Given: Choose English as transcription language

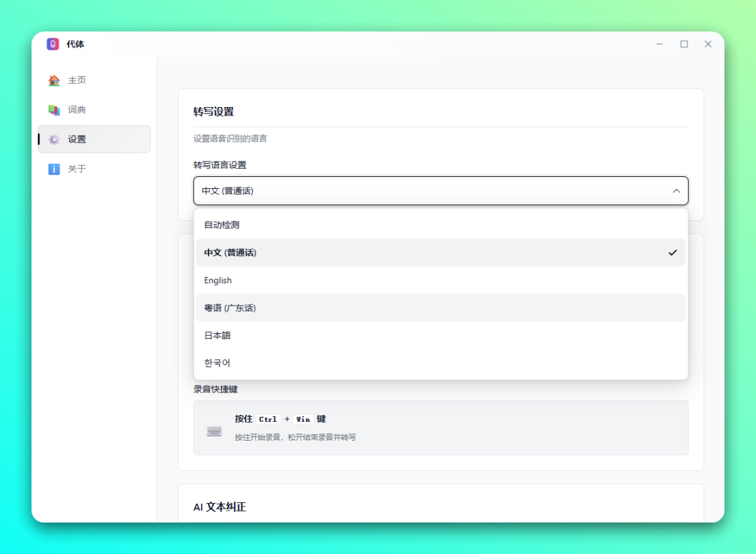Looking at the screenshot, I should 218,280.
